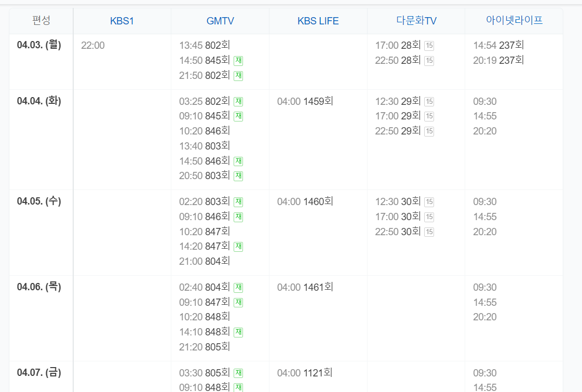Click the rerun 재 badge beside 02:40 804회
Screen dimensions: 582x392
(238, 287)
